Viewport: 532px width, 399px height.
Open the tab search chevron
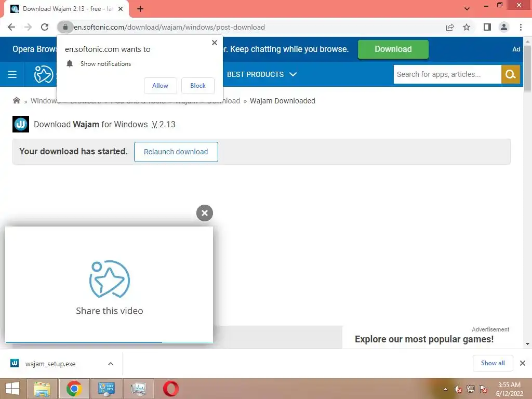[467, 9]
